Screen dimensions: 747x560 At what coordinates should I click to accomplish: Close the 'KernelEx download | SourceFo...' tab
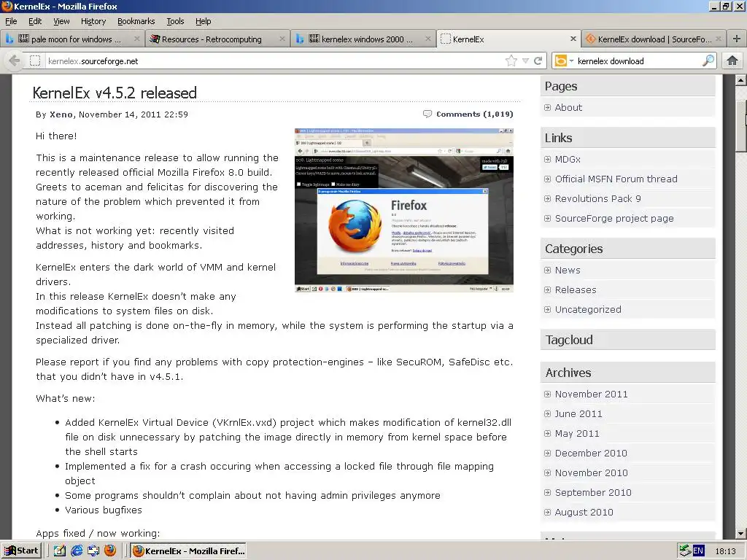[x=719, y=39]
